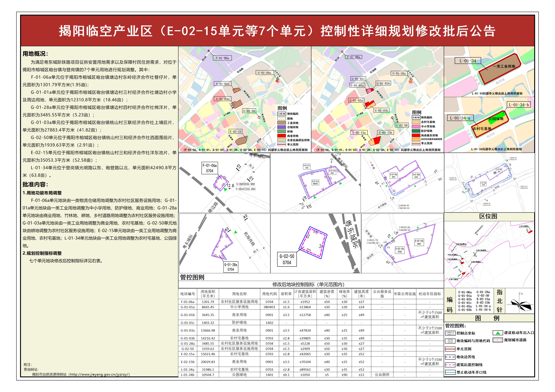Click the 规划城市道路 legend line symbol
The width and height of the screenshot is (555, 392).
coord(498,340)
